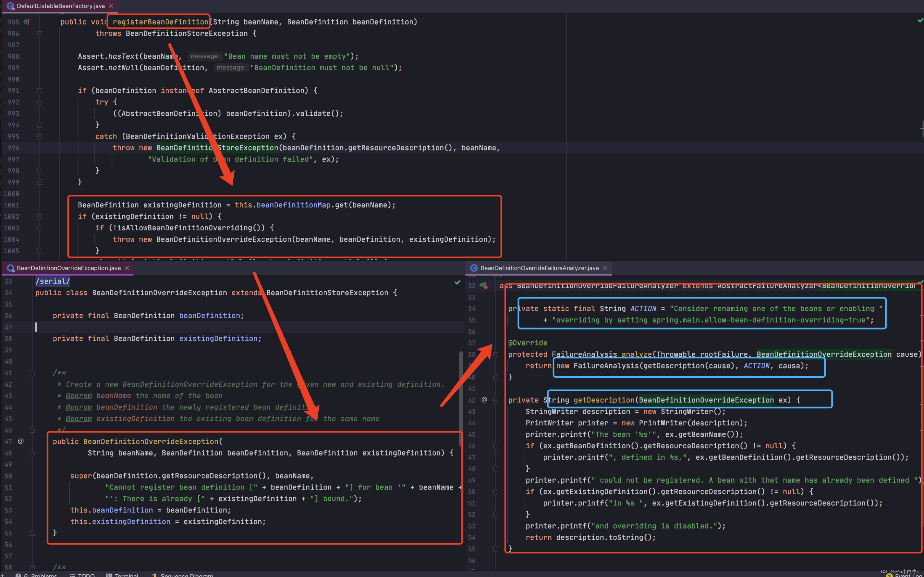The height and width of the screenshot is (577, 924).
Task: Click the class icon on BeanDefinitionOverrideFailureAnalyzer.java tab
Action: pos(474,268)
